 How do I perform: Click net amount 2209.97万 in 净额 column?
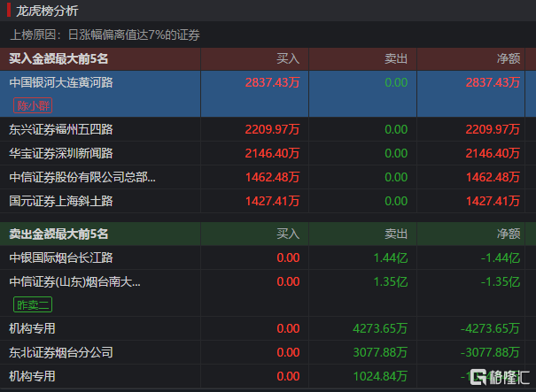click(493, 129)
